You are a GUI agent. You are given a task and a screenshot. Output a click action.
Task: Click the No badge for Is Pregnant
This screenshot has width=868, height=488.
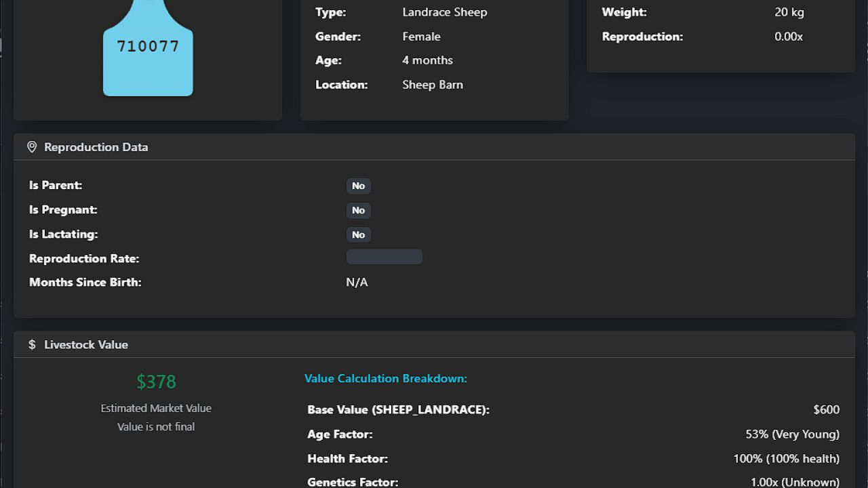click(358, 210)
